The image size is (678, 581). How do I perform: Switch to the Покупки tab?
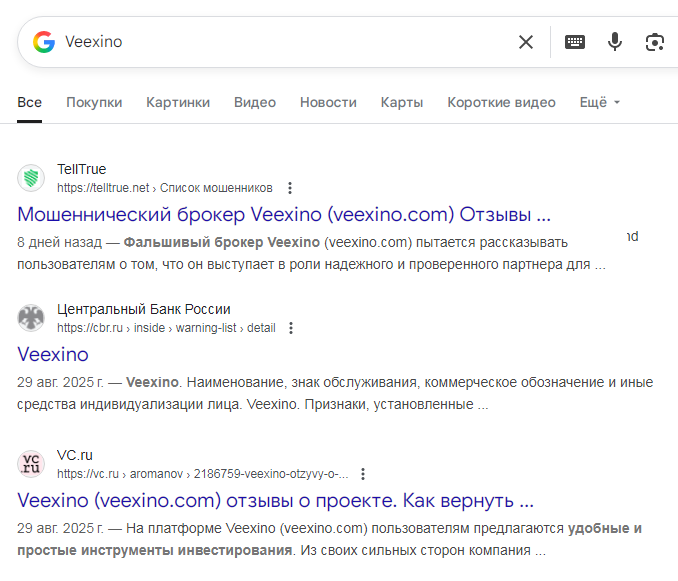[x=94, y=102]
